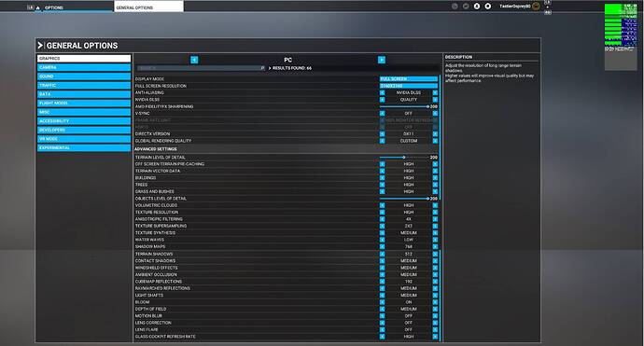Raise Texture Resolution with right arrow
Screen dimensions: 644x346
point(435,213)
